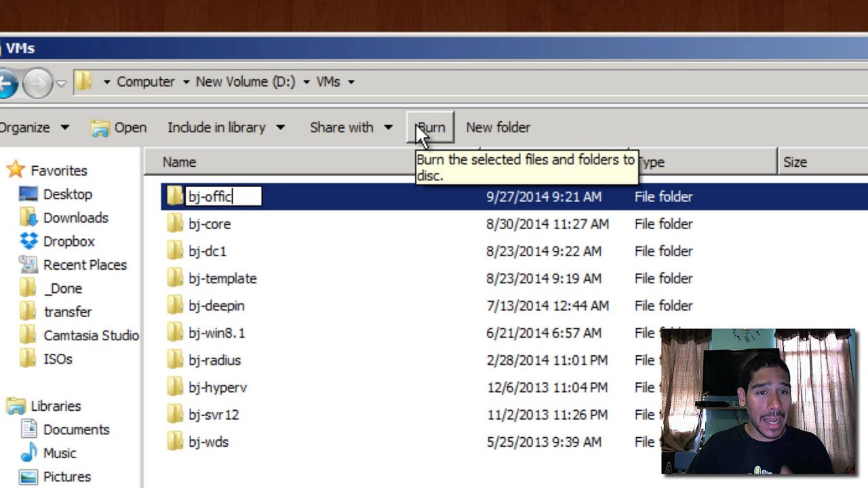Open the recent locations dropdown arrow

[61, 83]
